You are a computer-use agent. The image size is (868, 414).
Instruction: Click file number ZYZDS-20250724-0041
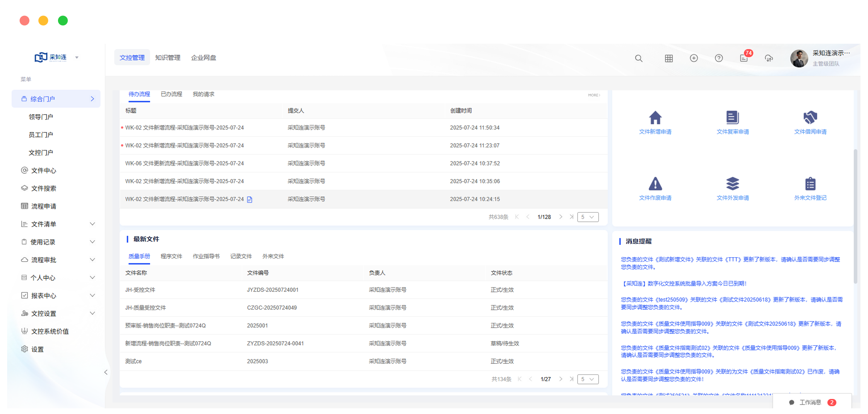pos(275,343)
